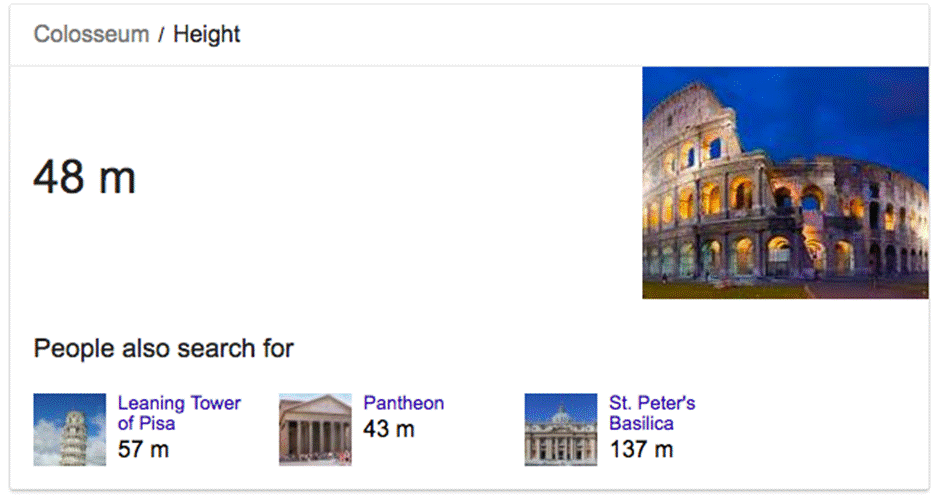The width and height of the screenshot is (936, 498).
Task: Click the slash separator in the breadcrumb
Action: (161, 35)
